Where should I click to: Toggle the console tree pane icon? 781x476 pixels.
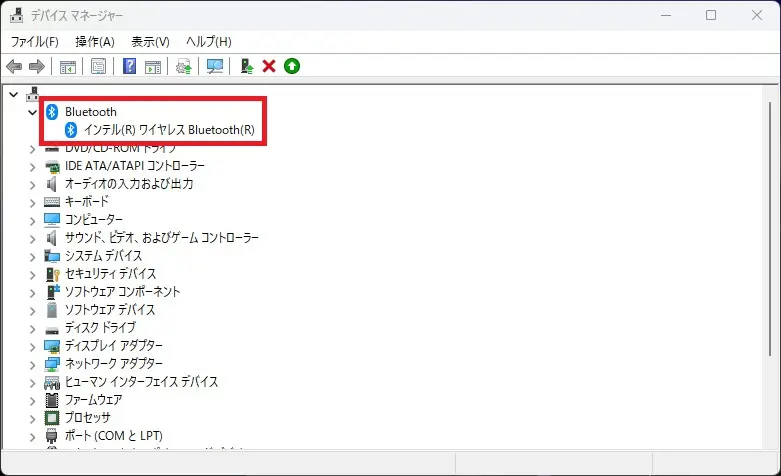point(68,66)
